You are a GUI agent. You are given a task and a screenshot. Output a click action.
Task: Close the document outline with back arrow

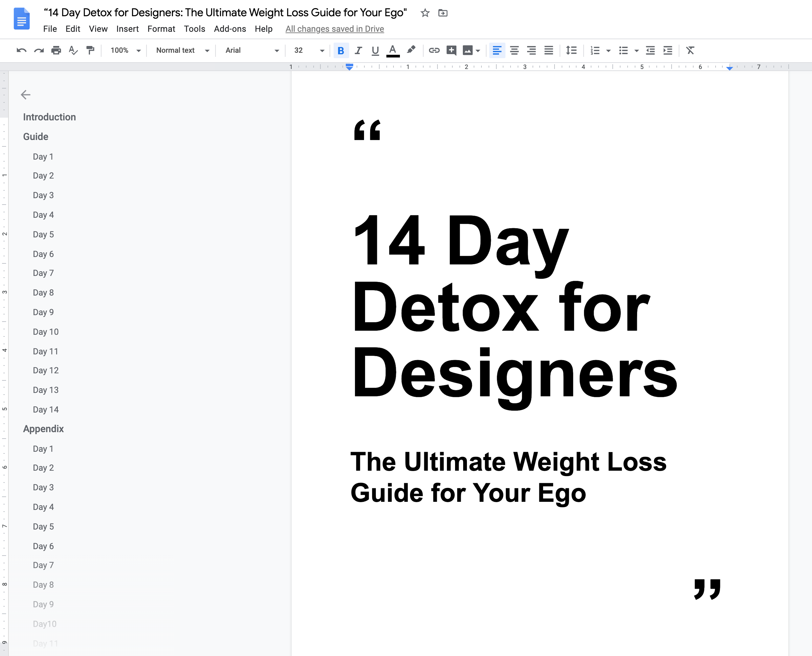(25, 94)
